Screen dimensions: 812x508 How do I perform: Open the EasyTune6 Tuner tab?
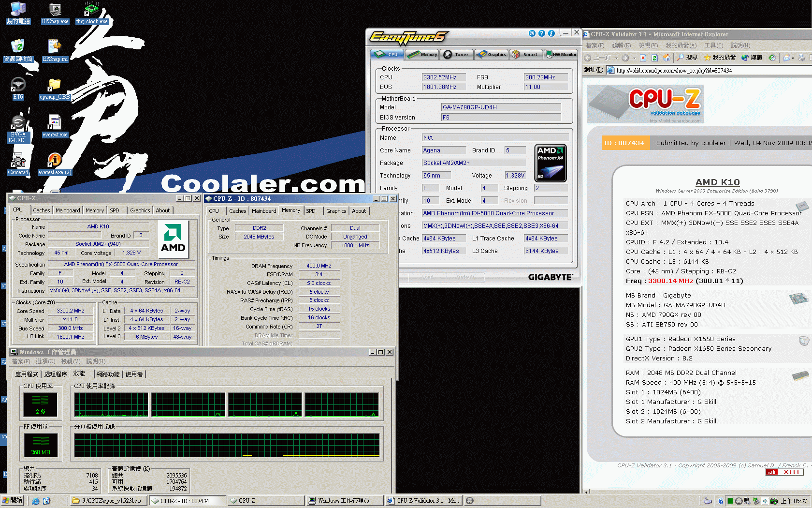pyautogui.click(x=456, y=55)
